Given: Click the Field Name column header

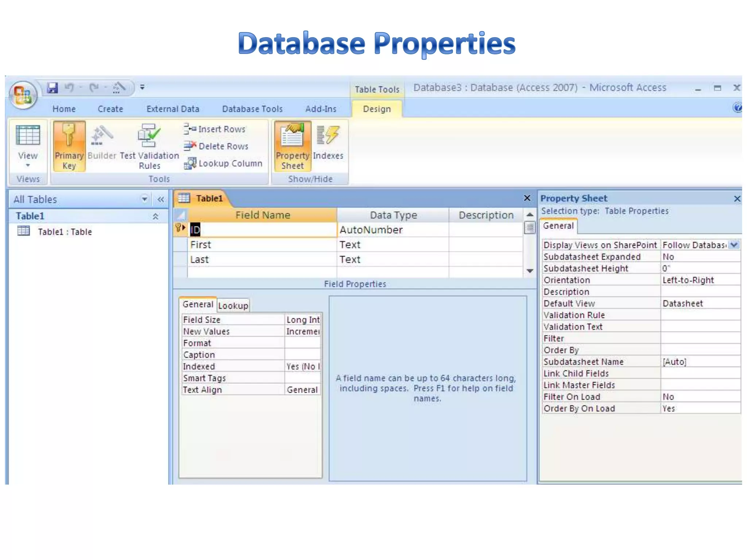Looking at the screenshot, I should pyautogui.click(x=262, y=215).
